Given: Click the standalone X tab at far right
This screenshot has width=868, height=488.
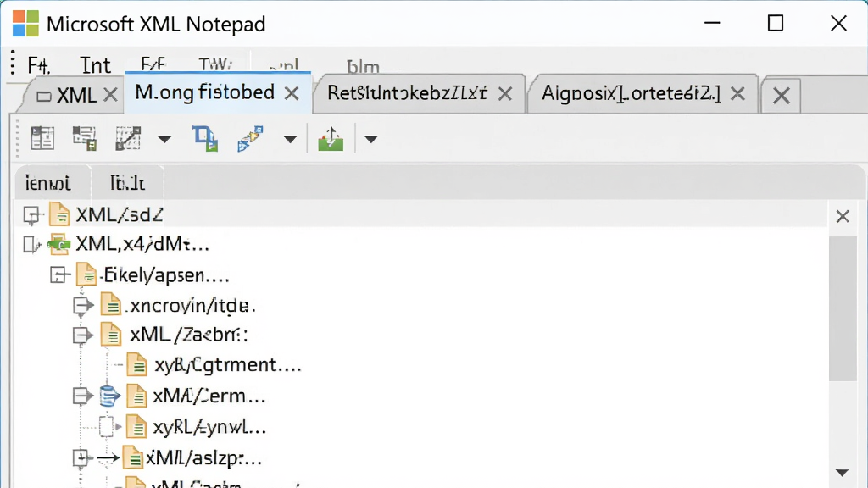Looking at the screenshot, I should pos(781,96).
